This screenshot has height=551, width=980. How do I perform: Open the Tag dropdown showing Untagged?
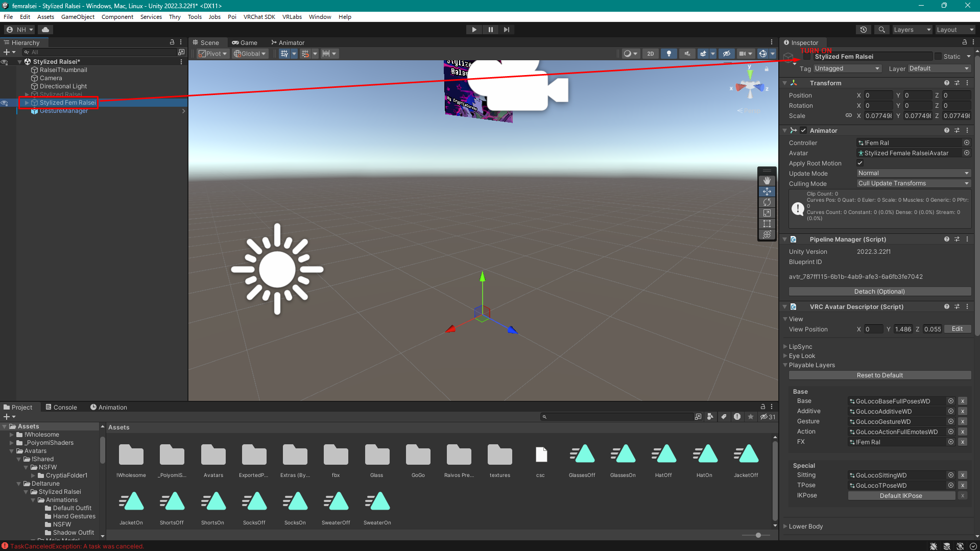click(x=847, y=68)
